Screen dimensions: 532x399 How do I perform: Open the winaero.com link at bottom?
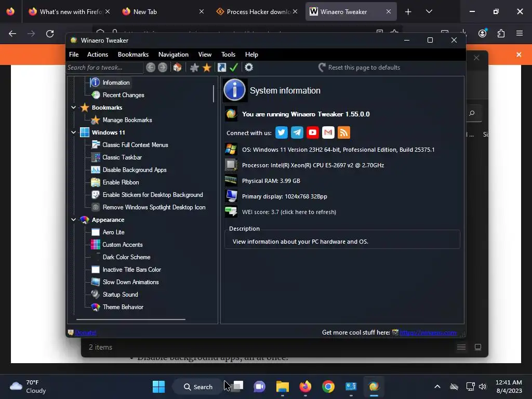pos(428,332)
